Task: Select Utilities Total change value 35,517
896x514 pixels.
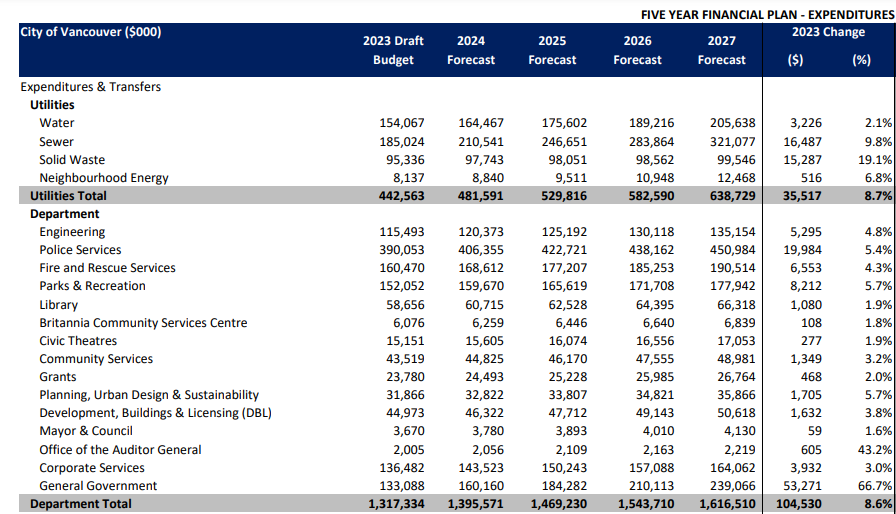Action: (802, 196)
